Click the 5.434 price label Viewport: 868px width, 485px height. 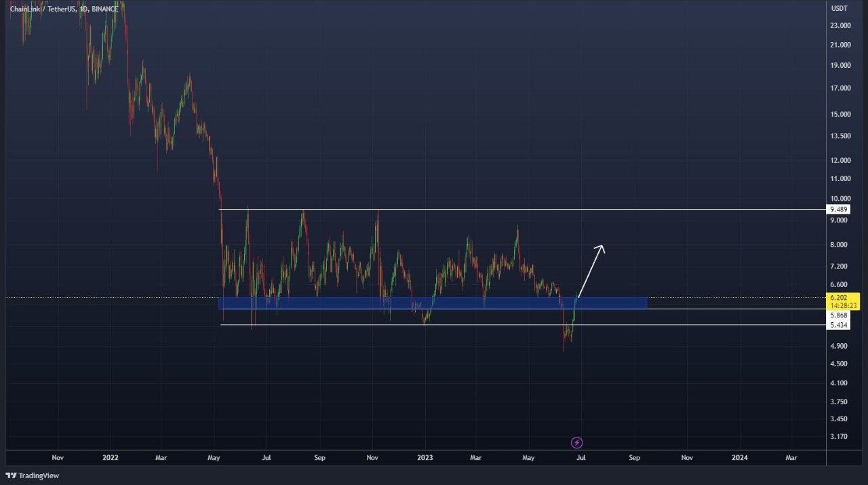pyautogui.click(x=838, y=325)
